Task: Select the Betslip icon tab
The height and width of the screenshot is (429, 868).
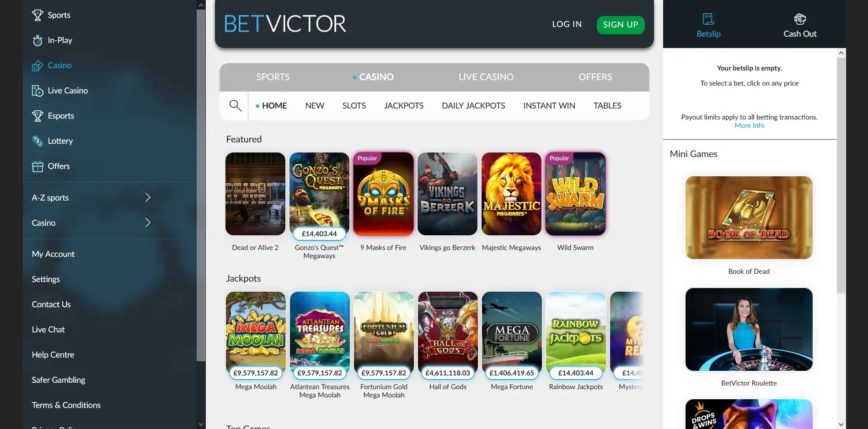Action: point(708,19)
